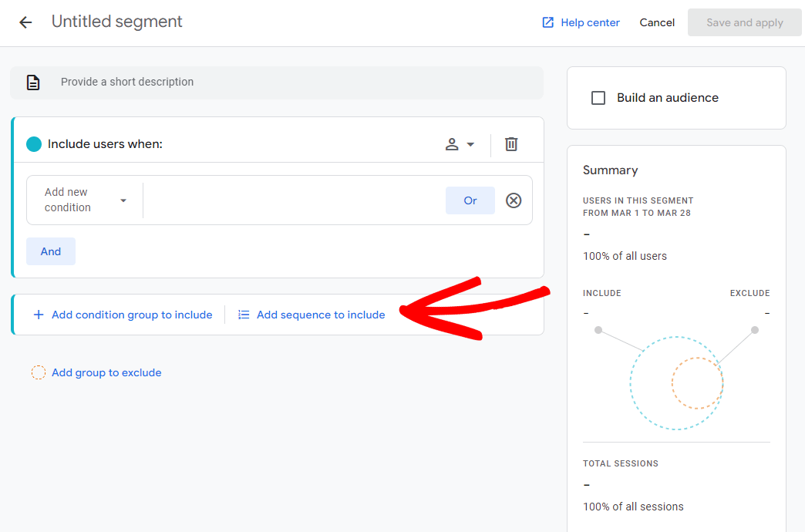Click the description document icon
Viewport: 805px width, 532px height.
pyautogui.click(x=31, y=82)
